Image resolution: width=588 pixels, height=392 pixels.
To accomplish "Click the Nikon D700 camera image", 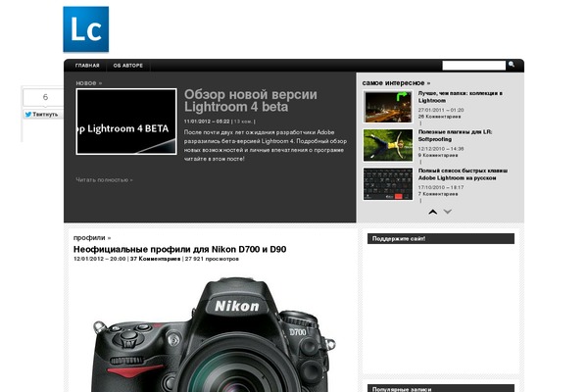I will point(213,334).
